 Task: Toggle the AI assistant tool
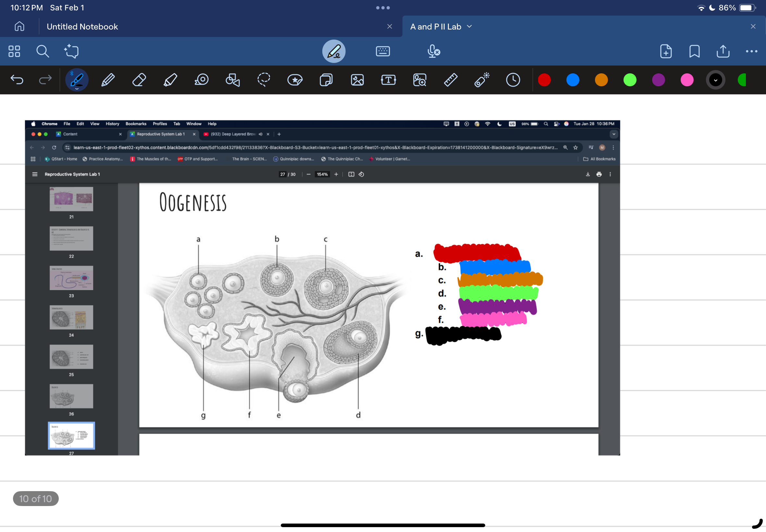(70, 51)
